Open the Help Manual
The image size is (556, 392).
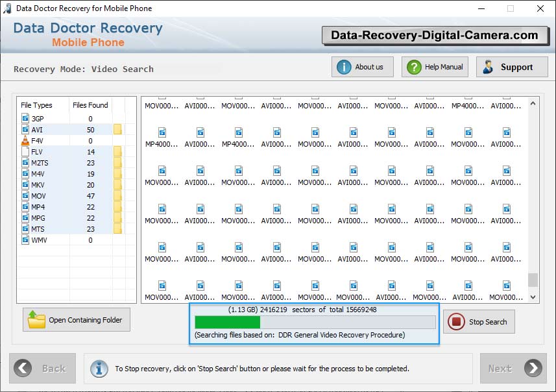tap(435, 67)
